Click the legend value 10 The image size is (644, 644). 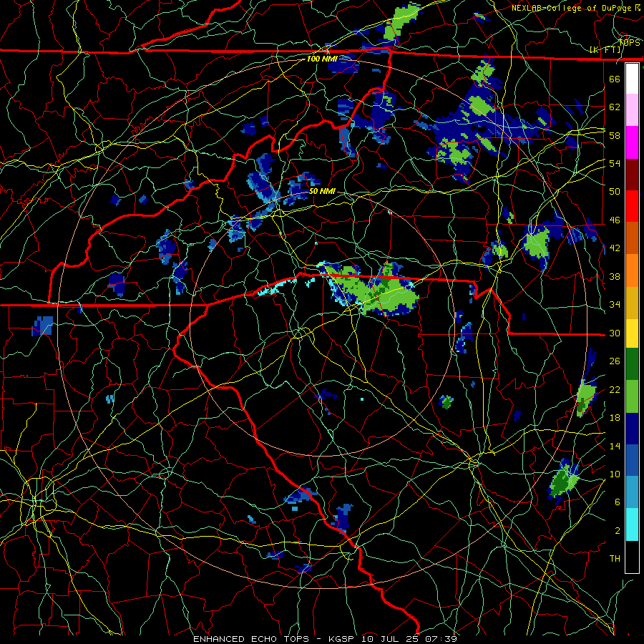tap(615, 474)
